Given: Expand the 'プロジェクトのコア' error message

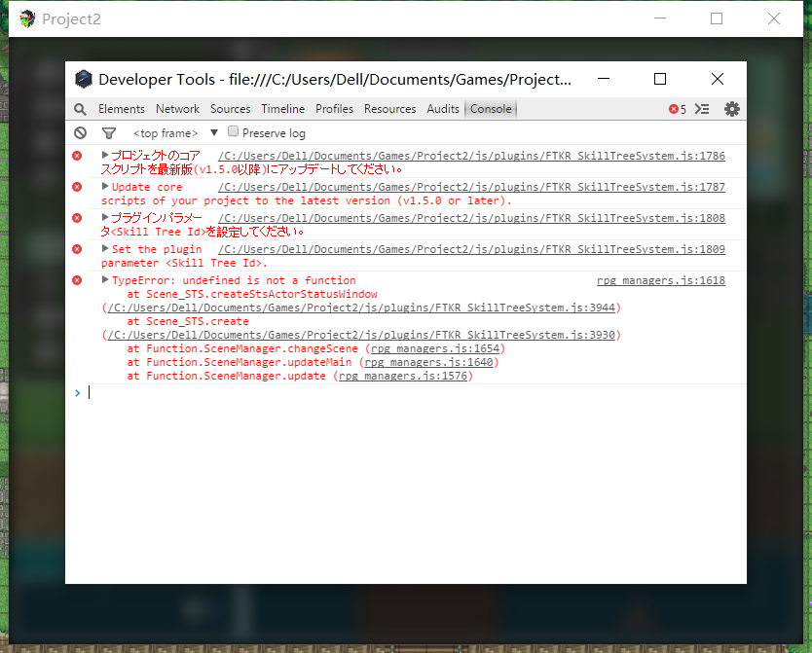Looking at the screenshot, I should 105,155.
